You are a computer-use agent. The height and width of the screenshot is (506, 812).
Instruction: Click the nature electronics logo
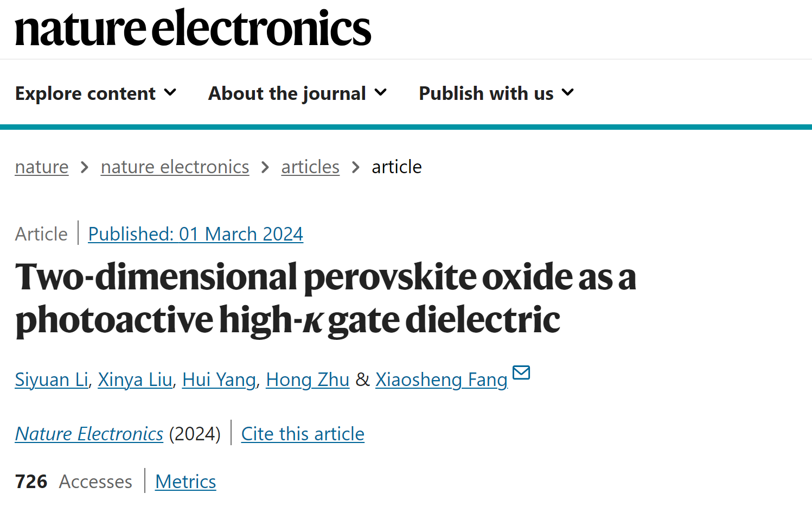click(x=193, y=28)
